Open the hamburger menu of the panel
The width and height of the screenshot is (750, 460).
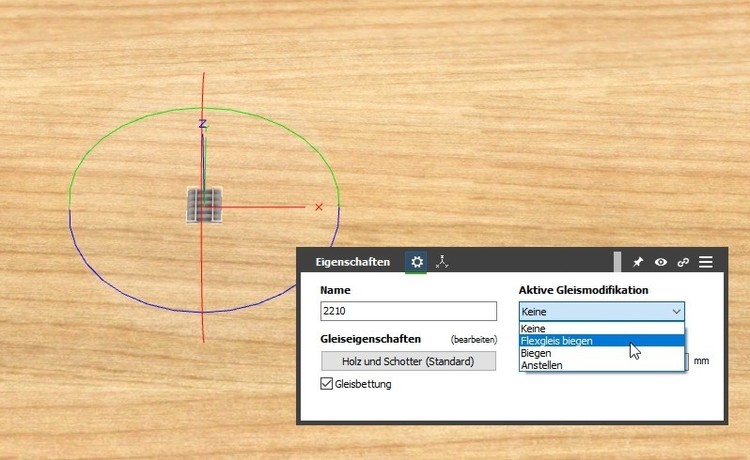coord(706,262)
